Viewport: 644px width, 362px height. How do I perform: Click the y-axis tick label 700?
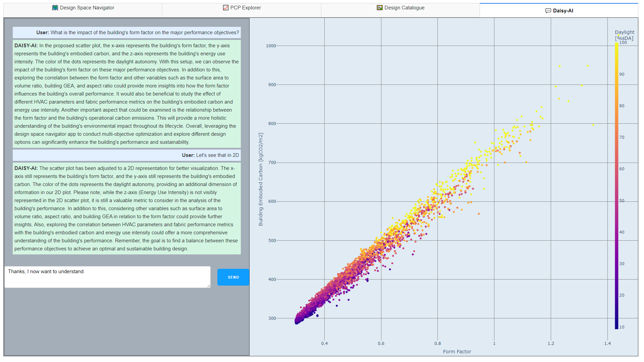[x=272, y=163]
